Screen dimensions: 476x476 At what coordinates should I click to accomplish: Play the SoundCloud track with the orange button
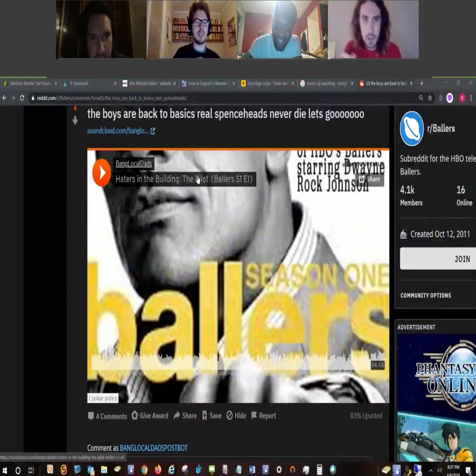click(102, 172)
